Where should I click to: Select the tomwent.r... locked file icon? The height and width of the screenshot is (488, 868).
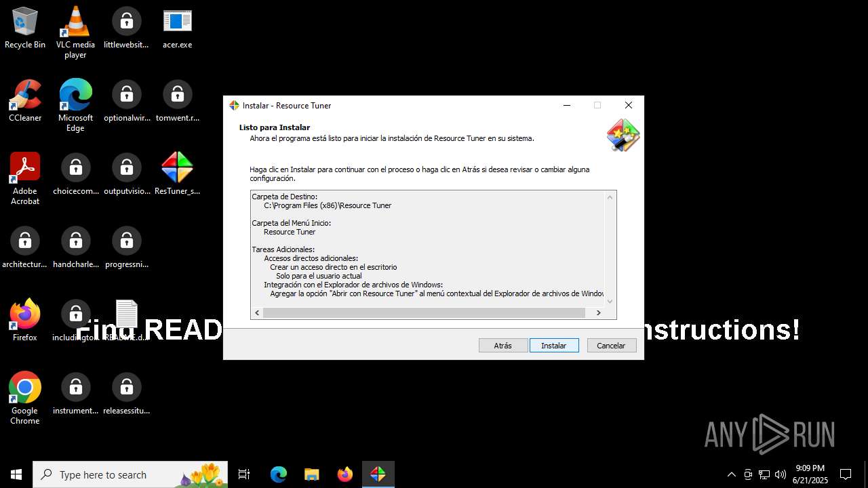[178, 102]
